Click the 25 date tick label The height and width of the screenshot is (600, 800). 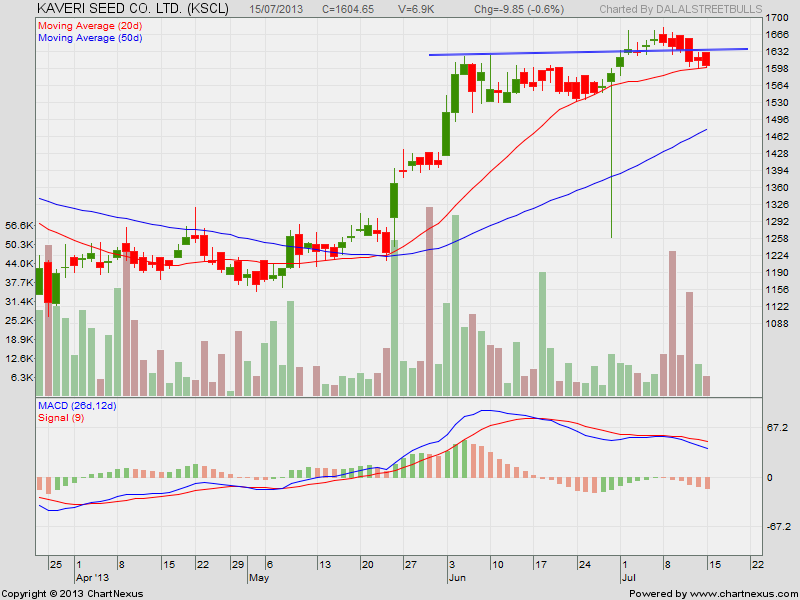point(56,564)
